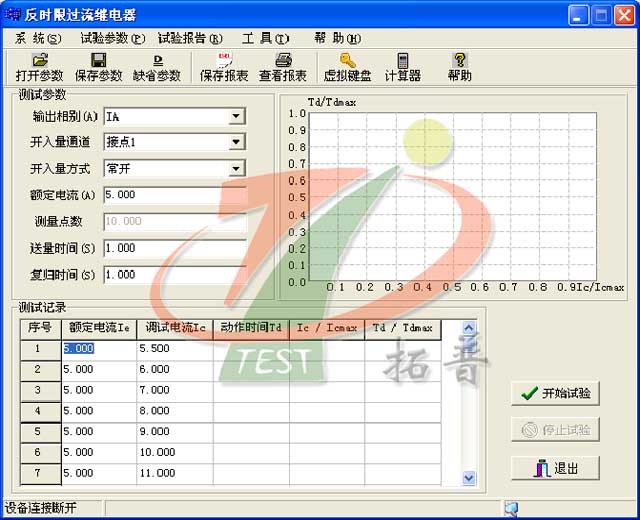640x520 pixels.
Task: Open the 试验报告 menu
Action: (191, 38)
